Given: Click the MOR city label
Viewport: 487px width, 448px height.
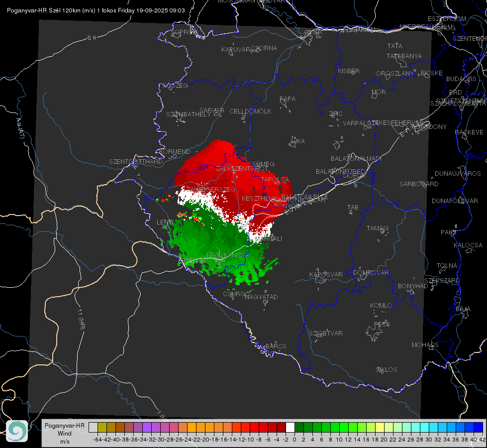Looking at the screenshot, I should coord(379,92).
